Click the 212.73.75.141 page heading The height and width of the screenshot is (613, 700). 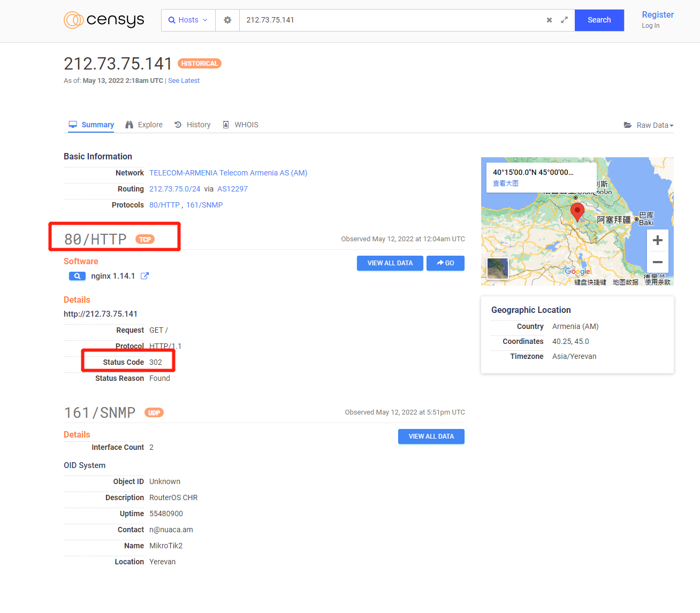118,64
